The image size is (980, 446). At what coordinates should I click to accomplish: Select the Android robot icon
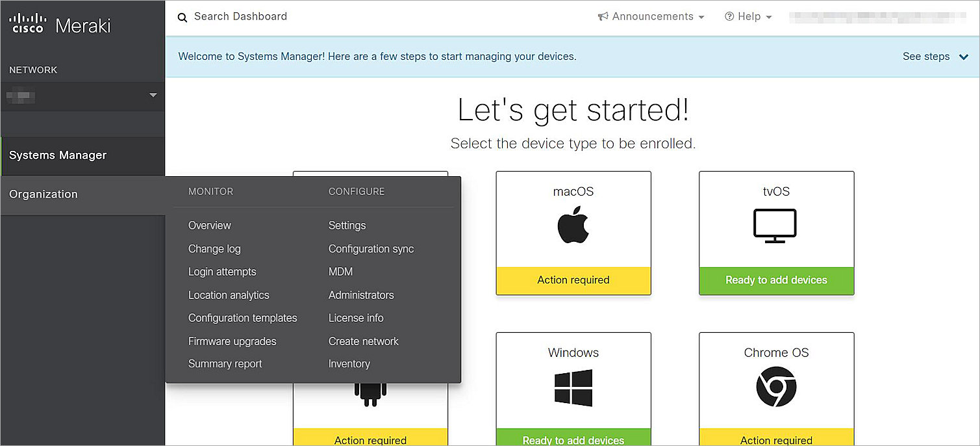(370, 393)
